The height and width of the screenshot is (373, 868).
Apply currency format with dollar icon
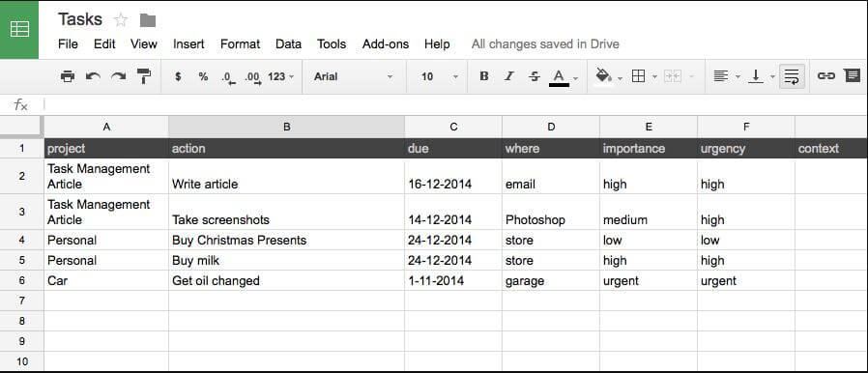click(x=178, y=76)
